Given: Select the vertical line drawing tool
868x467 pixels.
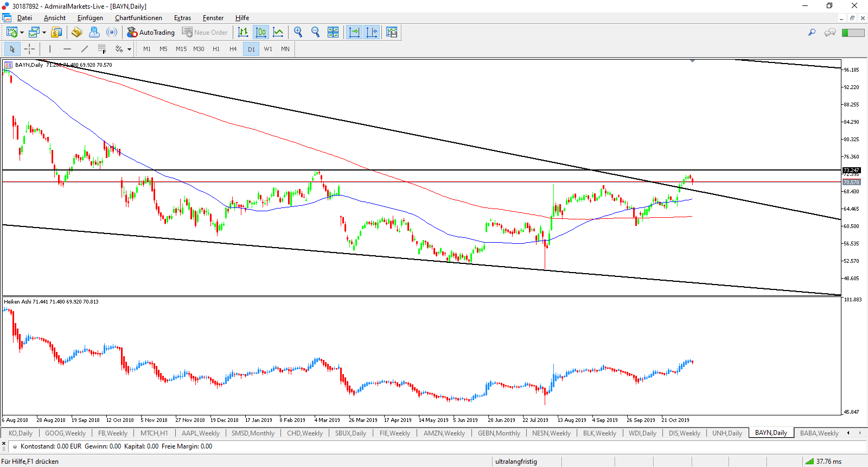Looking at the screenshot, I should point(50,49).
